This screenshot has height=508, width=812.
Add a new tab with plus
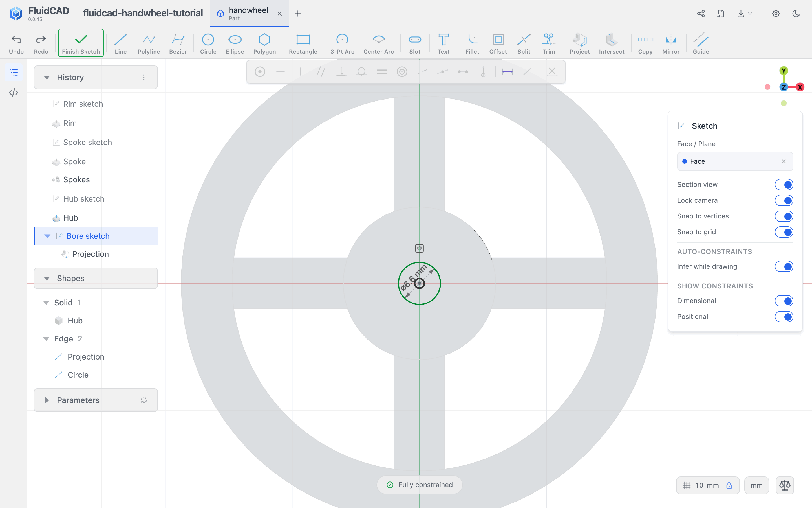tap(298, 14)
